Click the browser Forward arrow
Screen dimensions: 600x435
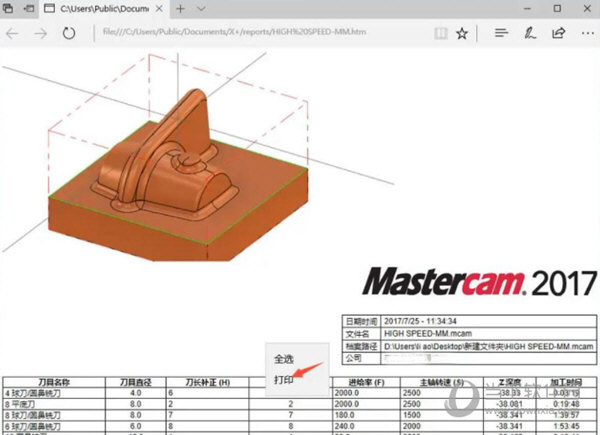click(x=40, y=34)
